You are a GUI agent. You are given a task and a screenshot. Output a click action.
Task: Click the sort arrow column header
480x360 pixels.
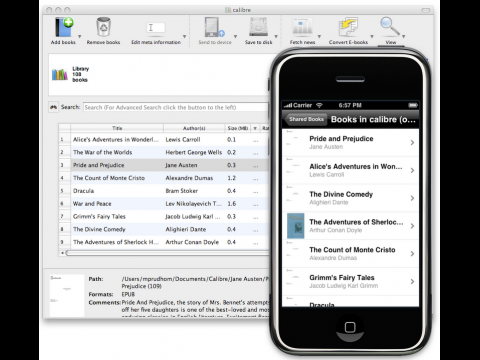point(255,128)
